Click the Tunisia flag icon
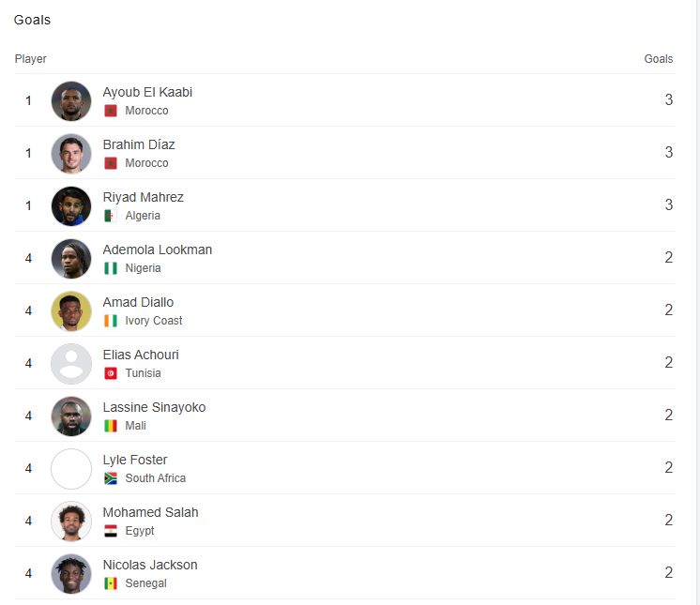The height and width of the screenshot is (605, 700). click(111, 373)
